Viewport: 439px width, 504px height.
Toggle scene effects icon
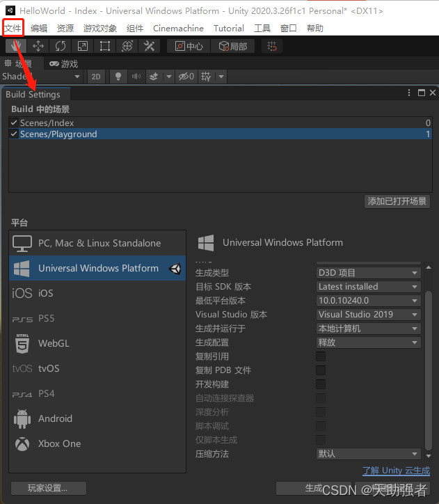[154, 77]
